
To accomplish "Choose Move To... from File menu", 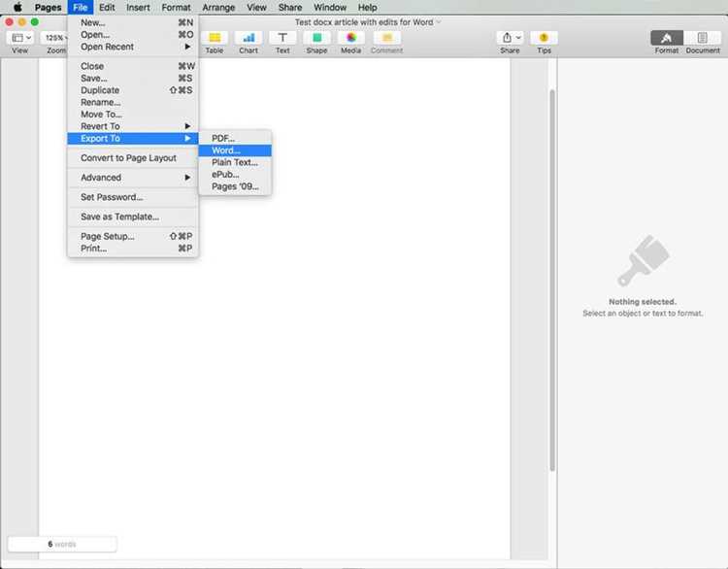I will pos(133,115).
